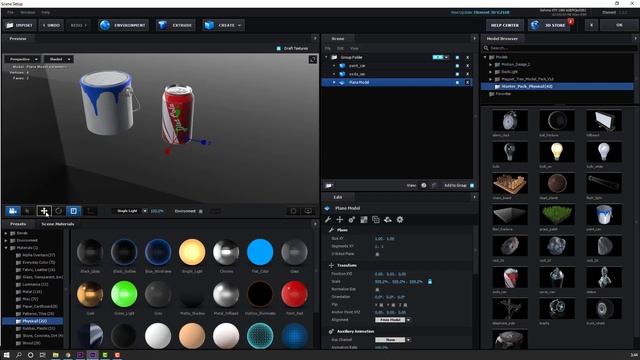The width and height of the screenshot is (640, 360).
Task: Open the Create dropdown in top toolbar
Action: [x=223, y=25]
